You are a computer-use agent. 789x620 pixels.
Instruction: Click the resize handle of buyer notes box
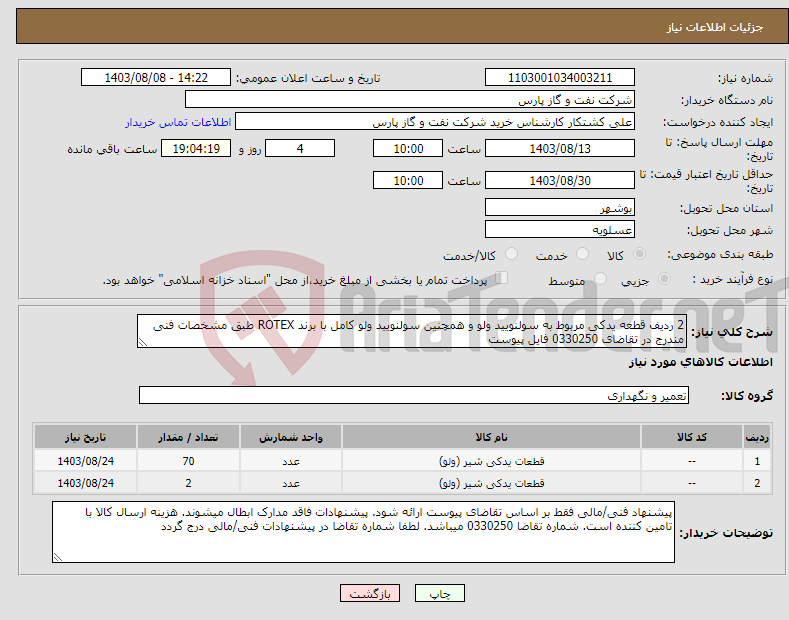point(57,558)
